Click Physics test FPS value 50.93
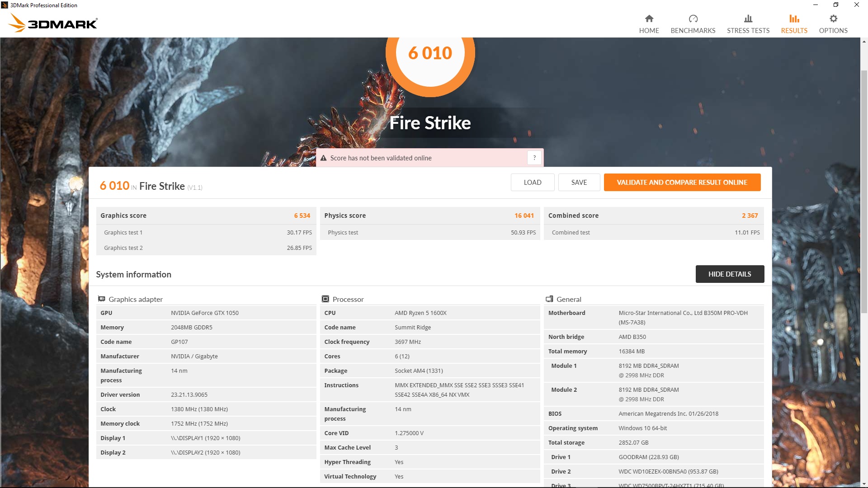Screen dimensions: 868x488 pos(523,233)
